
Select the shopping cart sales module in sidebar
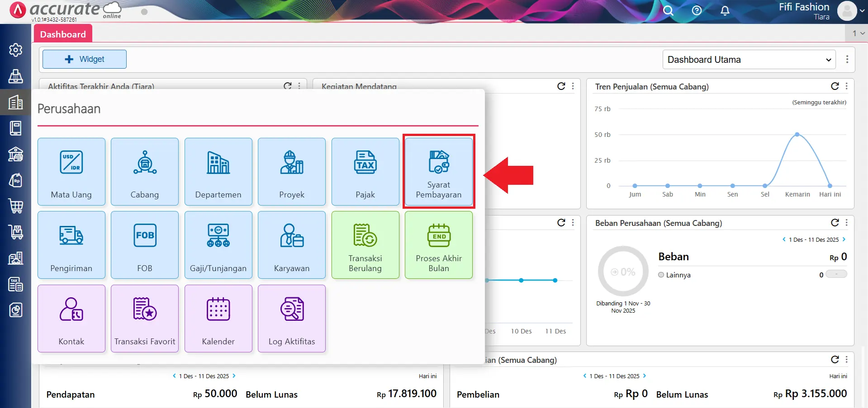tap(16, 206)
